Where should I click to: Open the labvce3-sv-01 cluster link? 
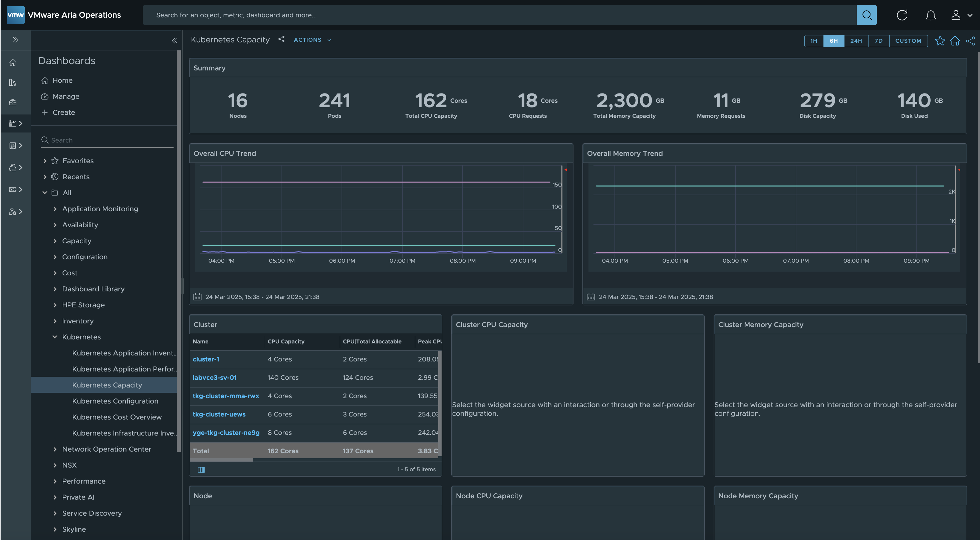click(x=215, y=377)
